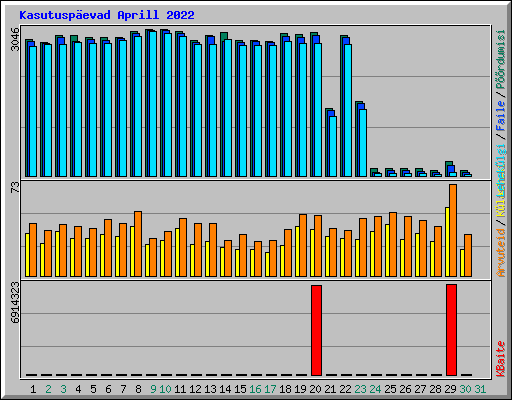Click the 6914323 axis value label

point(15,303)
